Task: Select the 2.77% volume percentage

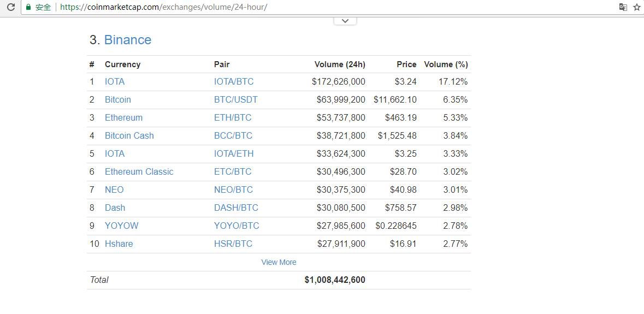Action: (456, 244)
